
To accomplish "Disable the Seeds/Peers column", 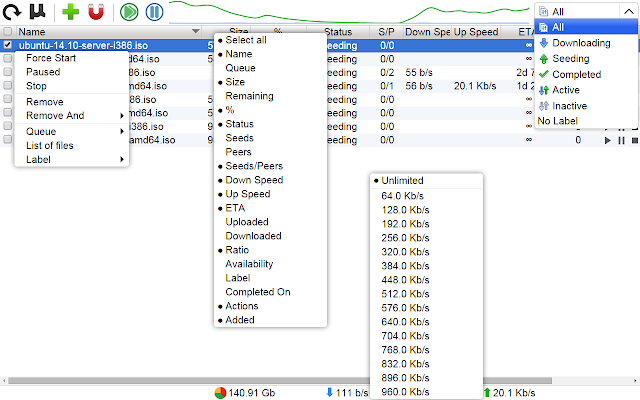I will pyautogui.click(x=270, y=166).
